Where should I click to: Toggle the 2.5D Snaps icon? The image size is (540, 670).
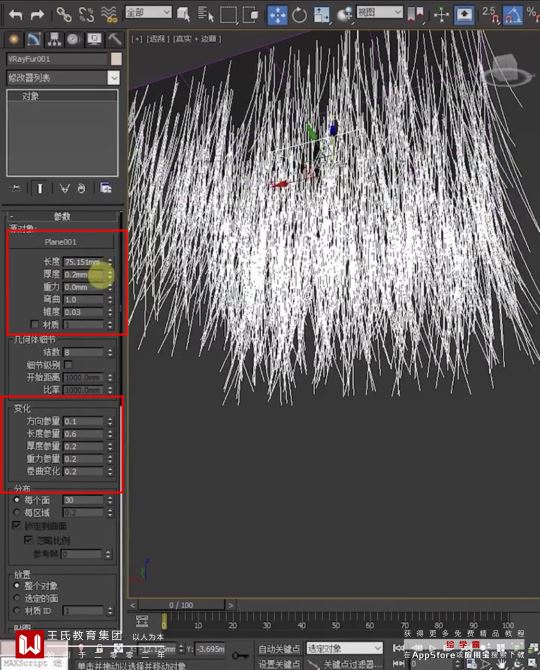coord(490,15)
